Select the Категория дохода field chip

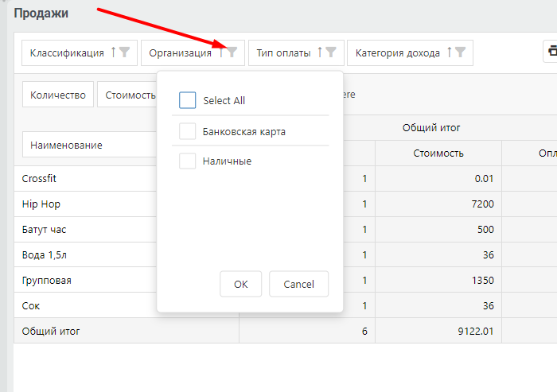coord(410,53)
